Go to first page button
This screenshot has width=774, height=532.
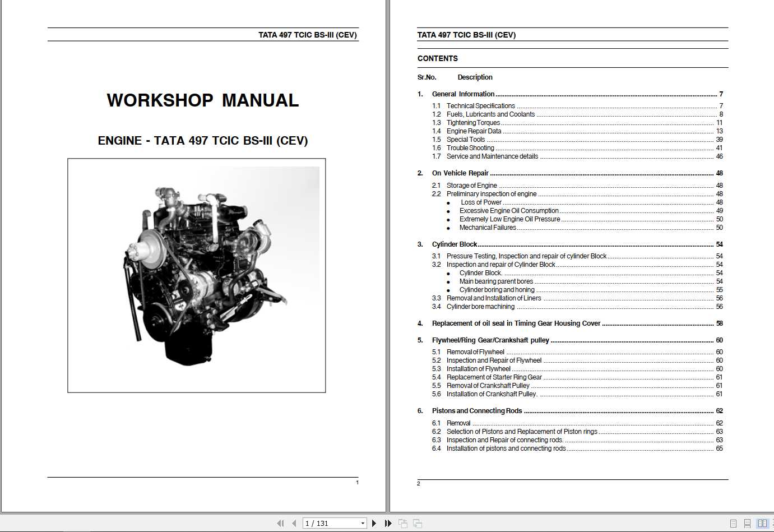[280, 523]
